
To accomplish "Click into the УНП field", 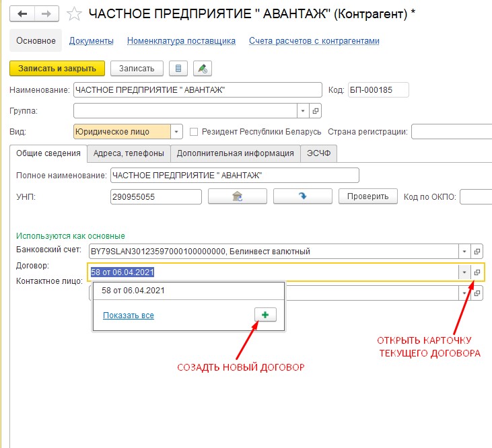I will [156, 197].
